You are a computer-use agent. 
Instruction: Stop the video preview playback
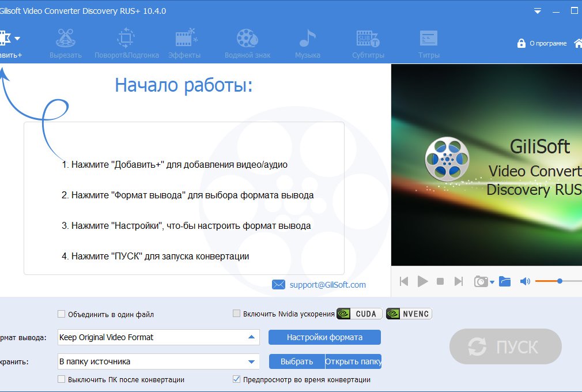(x=440, y=281)
